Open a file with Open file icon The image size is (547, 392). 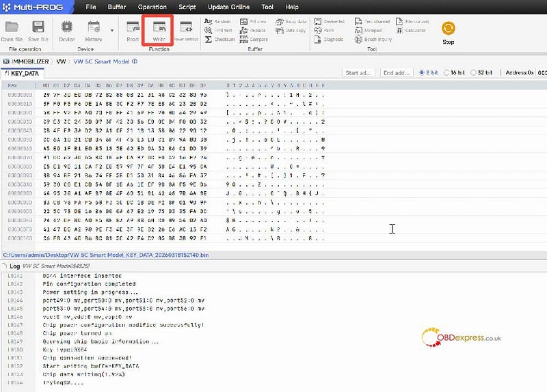12,27
